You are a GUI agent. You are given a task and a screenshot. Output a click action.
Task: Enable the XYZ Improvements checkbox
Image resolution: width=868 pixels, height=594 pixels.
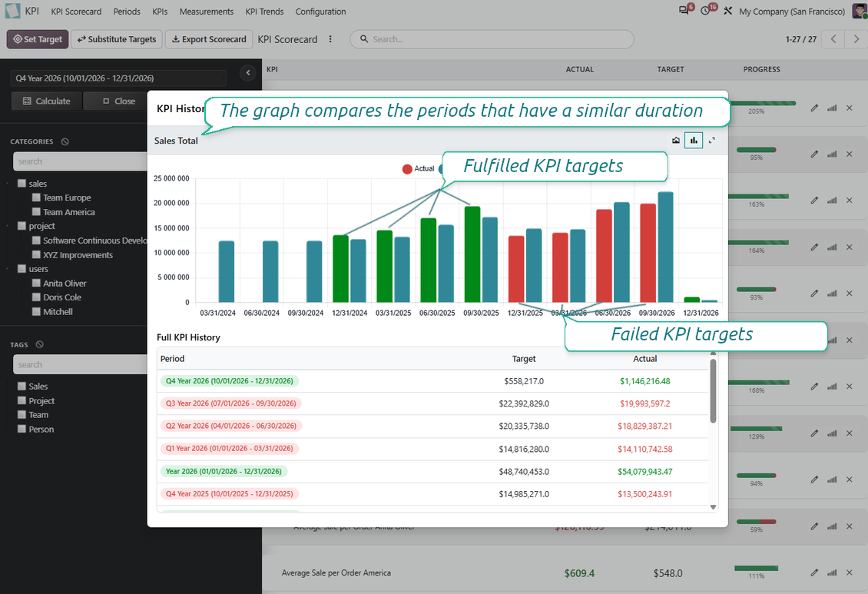(37, 254)
